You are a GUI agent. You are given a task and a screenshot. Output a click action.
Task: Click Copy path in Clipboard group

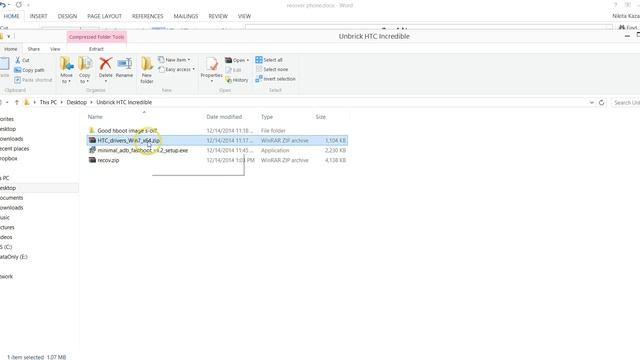29,70
